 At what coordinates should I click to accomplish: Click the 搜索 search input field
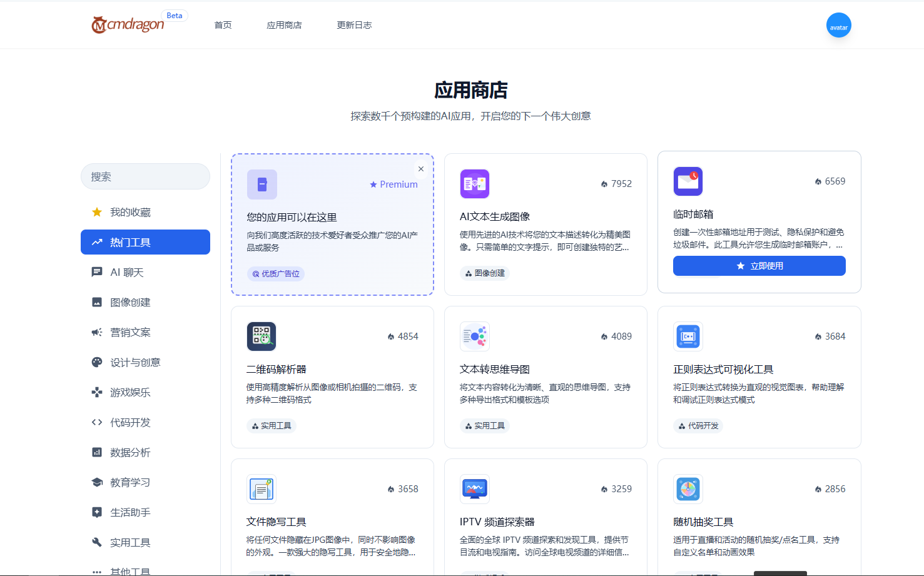click(145, 176)
